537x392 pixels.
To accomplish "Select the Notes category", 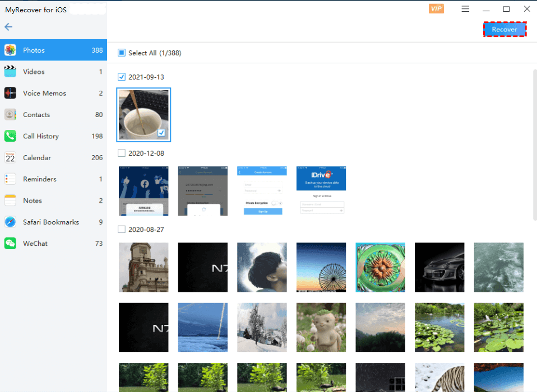I will [x=33, y=200].
